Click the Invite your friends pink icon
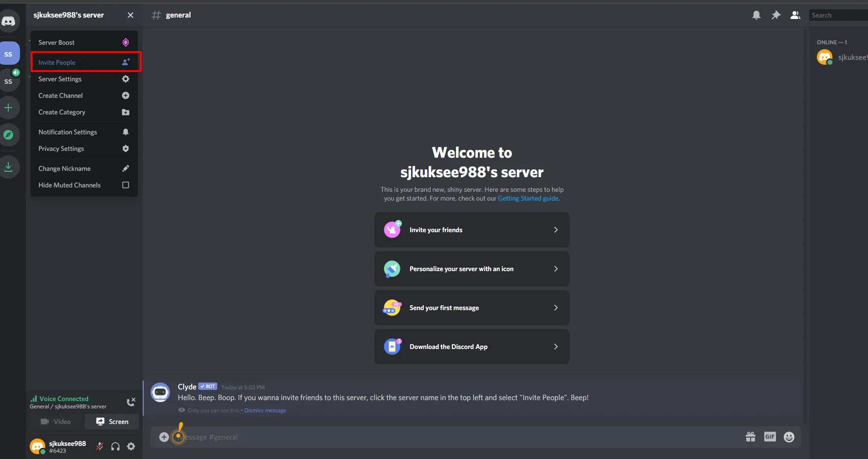The width and height of the screenshot is (868, 459). [392, 229]
